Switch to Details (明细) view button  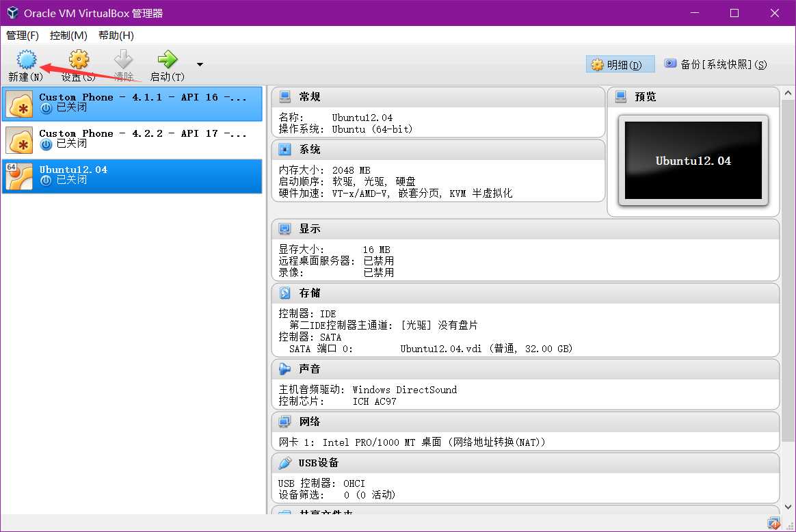620,64
